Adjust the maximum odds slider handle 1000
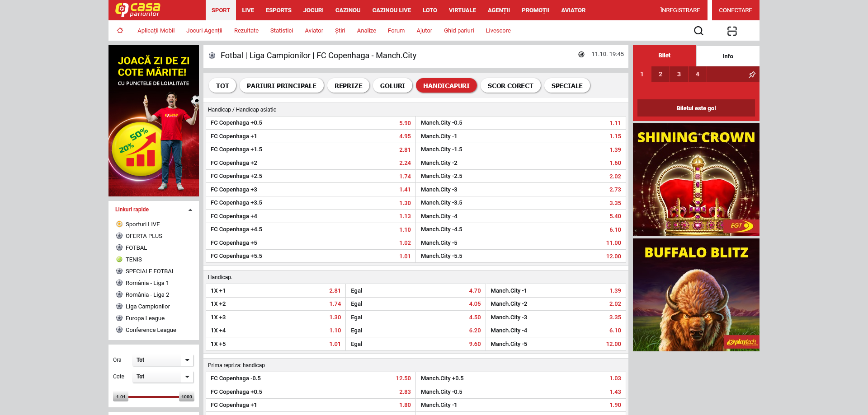This screenshot has height=415, width=868. pos(187,397)
